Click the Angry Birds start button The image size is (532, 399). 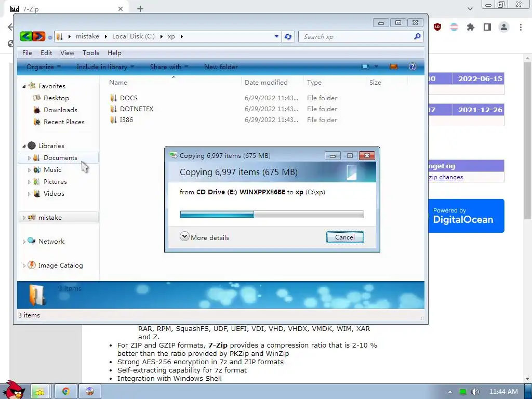[14, 390]
